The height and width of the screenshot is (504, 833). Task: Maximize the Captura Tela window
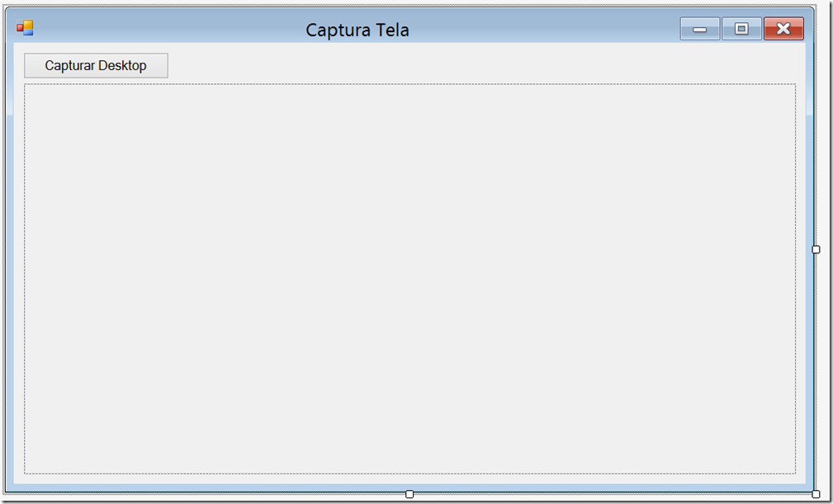coord(741,29)
